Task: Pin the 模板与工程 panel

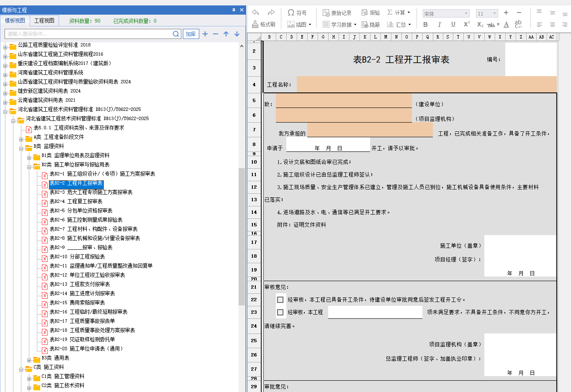Action: (x=234, y=10)
